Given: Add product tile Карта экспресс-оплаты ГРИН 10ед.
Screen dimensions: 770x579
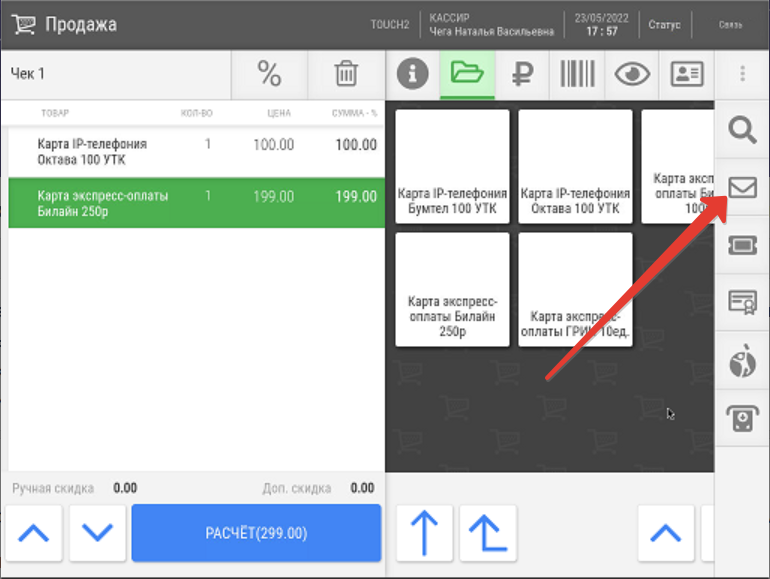Looking at the screenshot, I should [575, 290].
